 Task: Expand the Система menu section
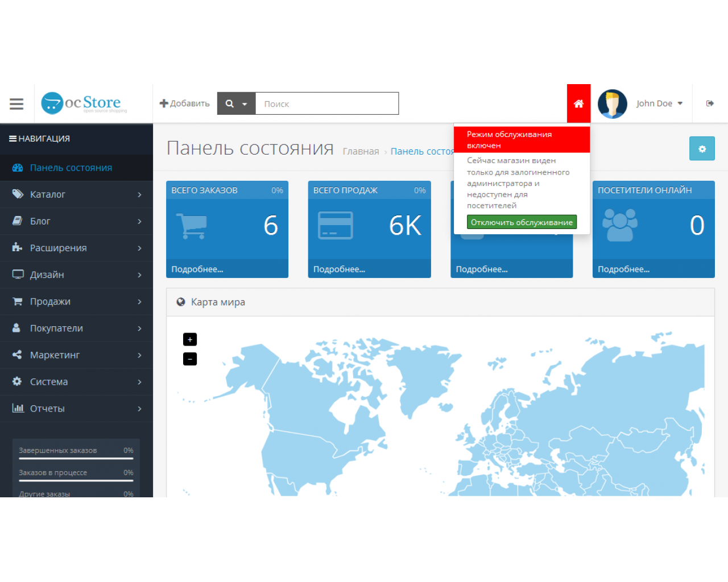76,381
